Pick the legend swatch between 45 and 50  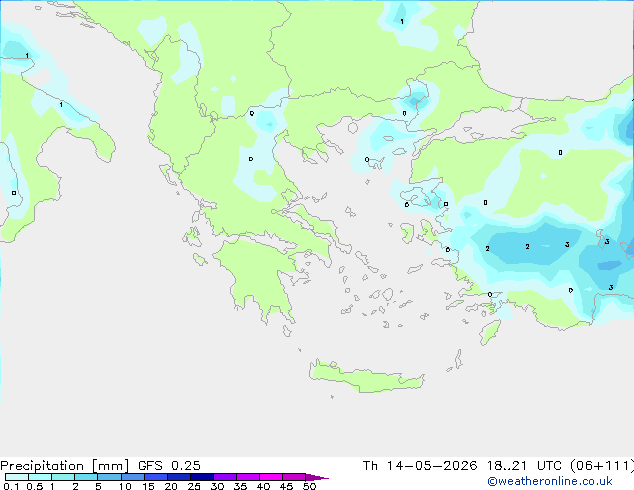coord(294,477)
